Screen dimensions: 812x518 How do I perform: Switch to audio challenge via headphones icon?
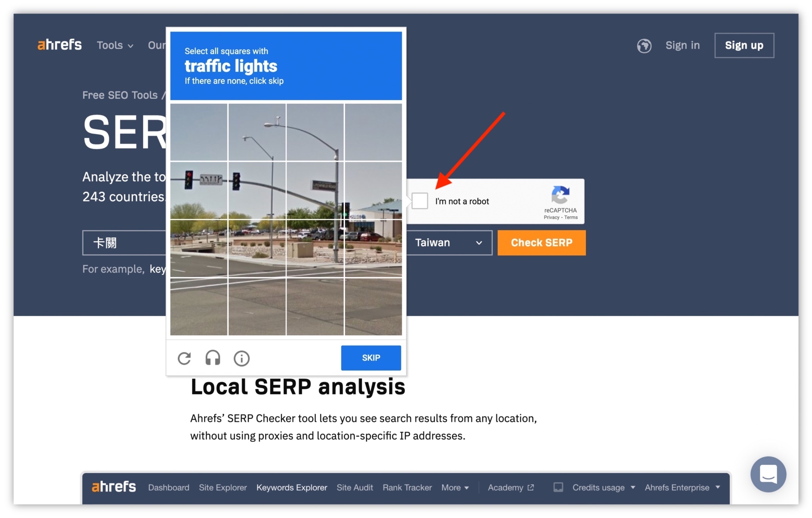213,358
